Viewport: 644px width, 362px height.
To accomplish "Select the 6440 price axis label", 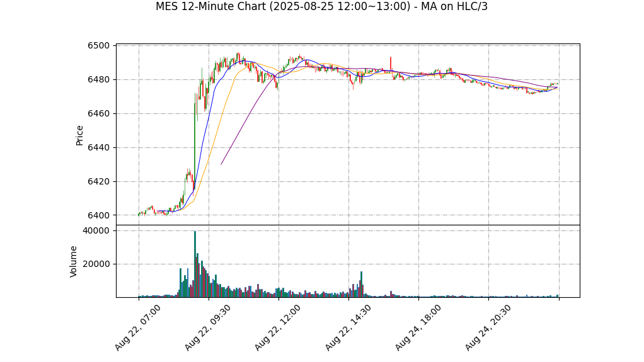I will [x=98, y=148].
